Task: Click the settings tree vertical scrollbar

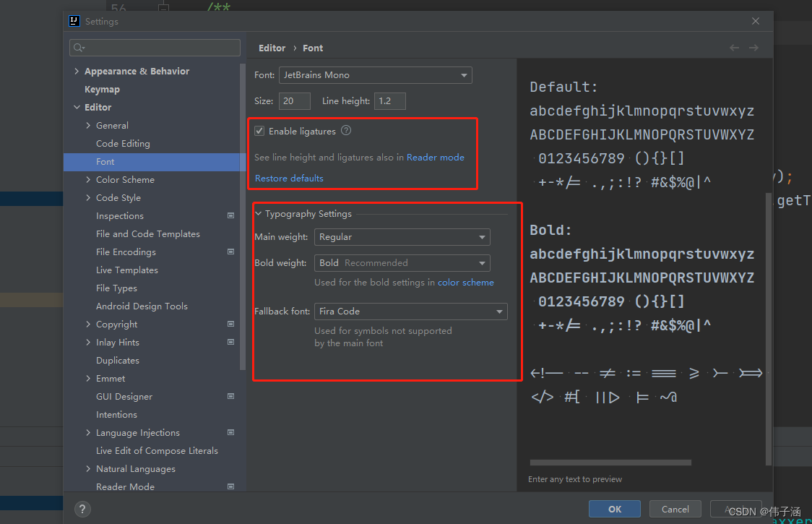Action: (242, 217)
